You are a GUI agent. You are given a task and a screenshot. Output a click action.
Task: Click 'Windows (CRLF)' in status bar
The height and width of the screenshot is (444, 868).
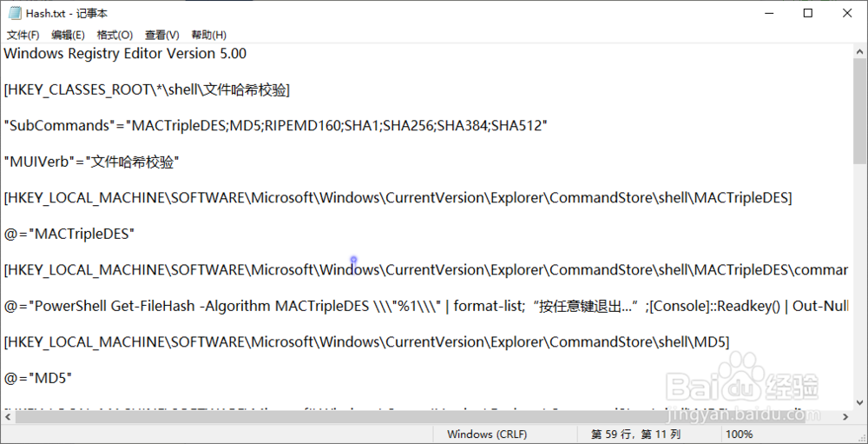click(x=487, y=434)
